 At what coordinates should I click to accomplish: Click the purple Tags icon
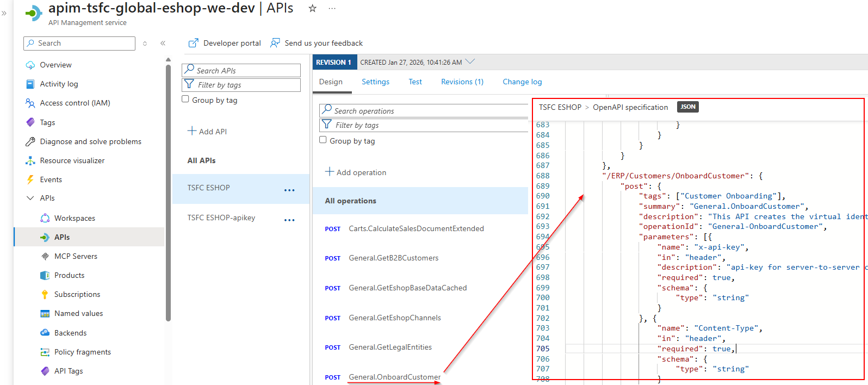[x=30, y=122]
